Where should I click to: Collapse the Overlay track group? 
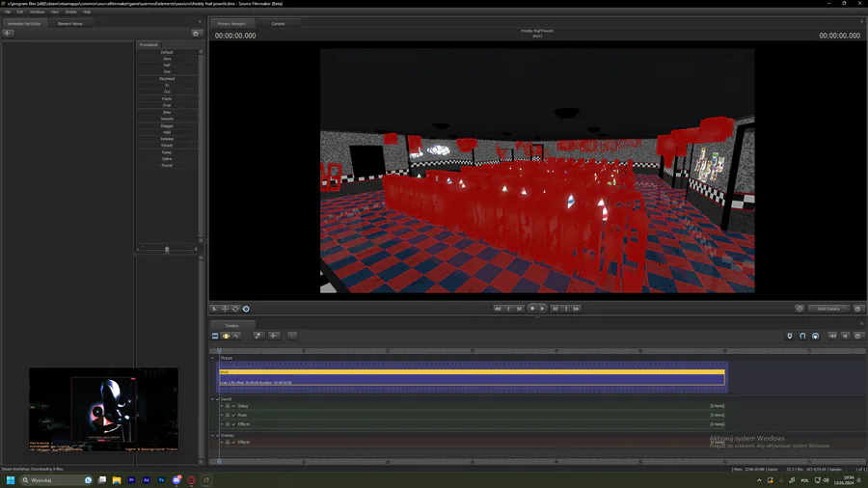(212, 435)
